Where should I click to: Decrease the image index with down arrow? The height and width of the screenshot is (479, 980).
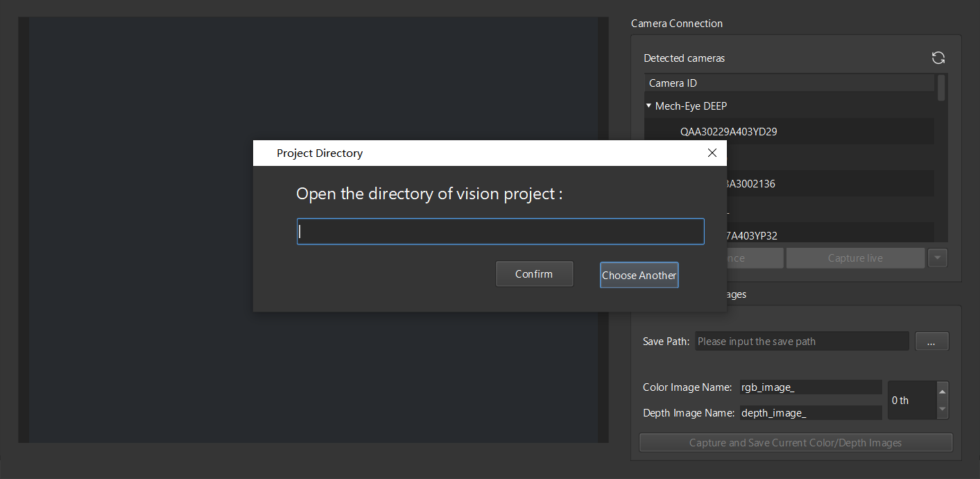[941, 409]
